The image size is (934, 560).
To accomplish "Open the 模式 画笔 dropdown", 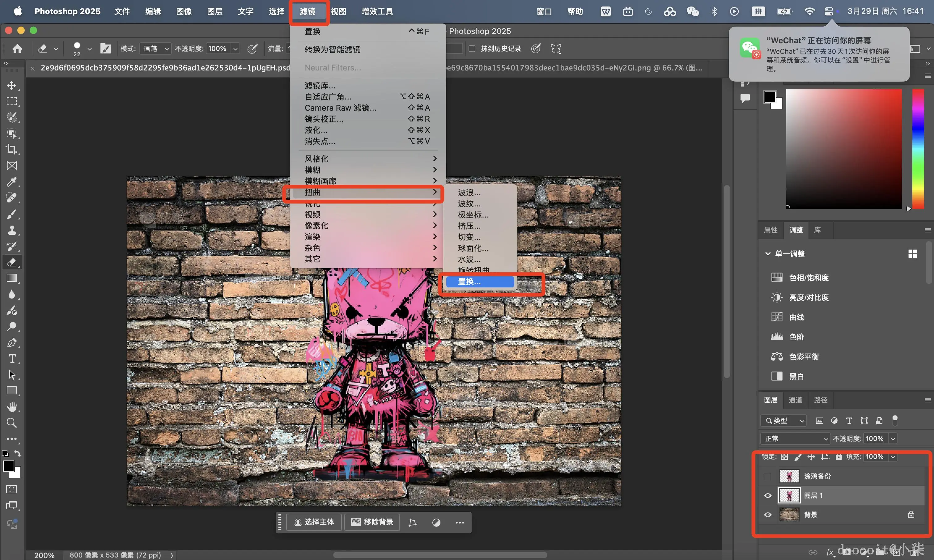I will (156, 49).
